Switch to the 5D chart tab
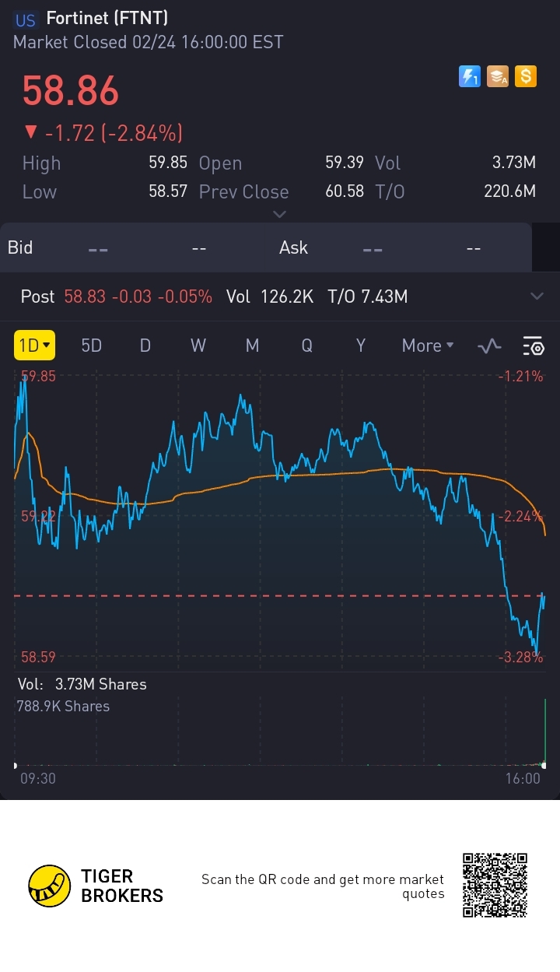The image size is (560, 972). click(x=92, y=346)
